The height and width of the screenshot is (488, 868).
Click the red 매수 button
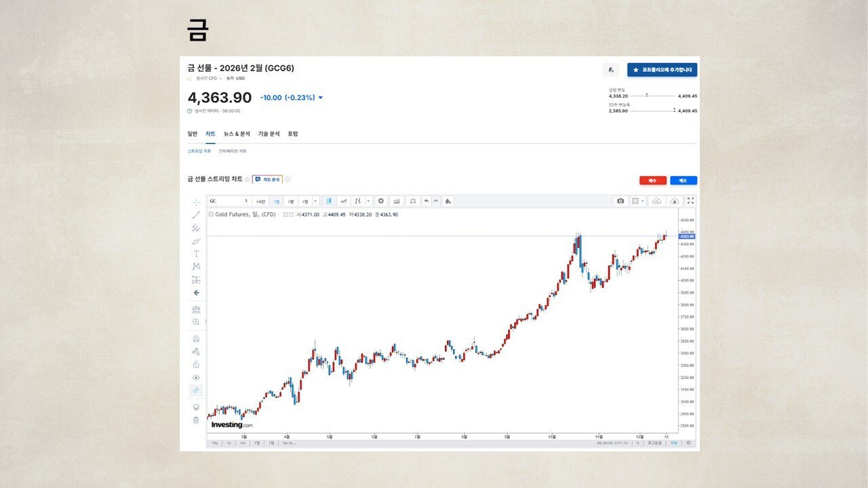pyautogui.click(x=653, y=181)
